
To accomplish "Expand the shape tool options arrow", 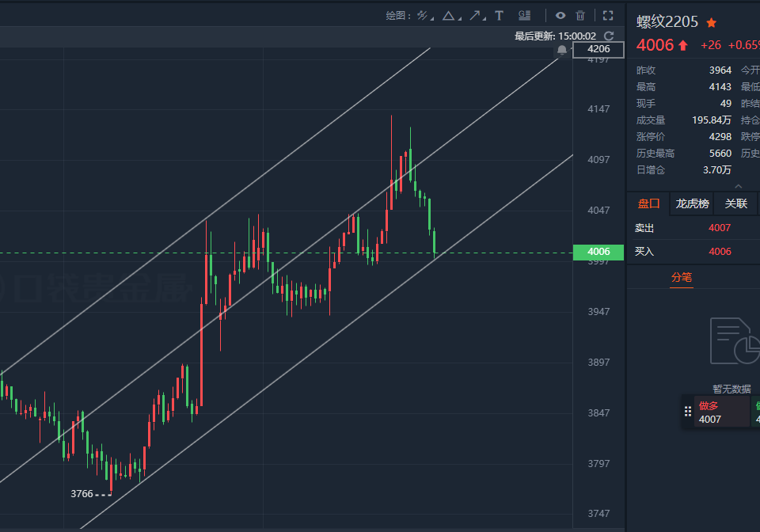I will click(x=459, y=19).
